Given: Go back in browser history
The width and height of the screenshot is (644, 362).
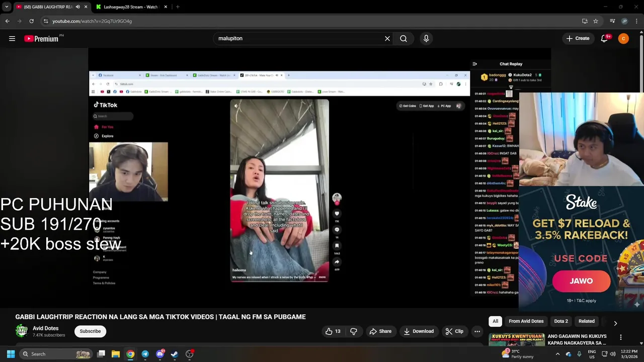Looking at the screenshot, I should click(x=7, y=21).
